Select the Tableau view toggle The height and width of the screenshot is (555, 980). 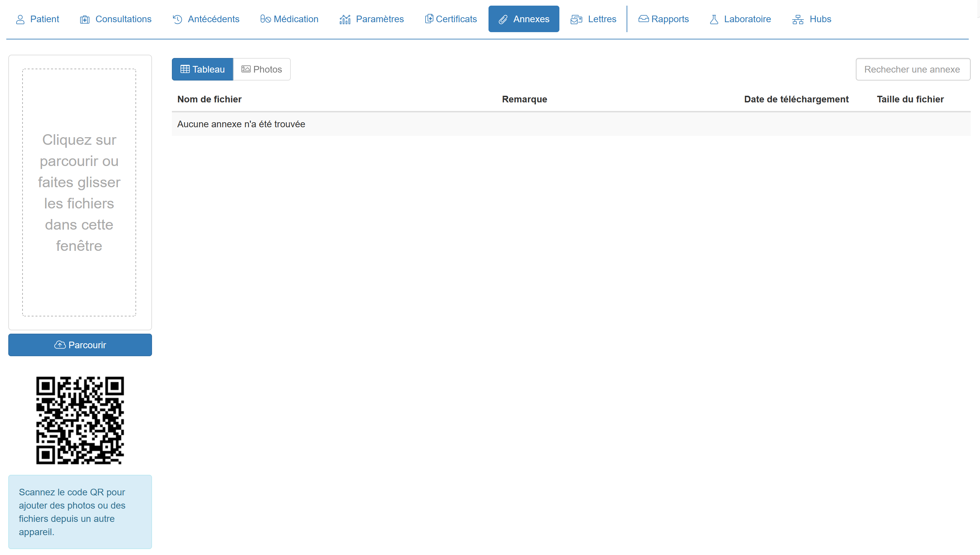(x=202, y=69)
